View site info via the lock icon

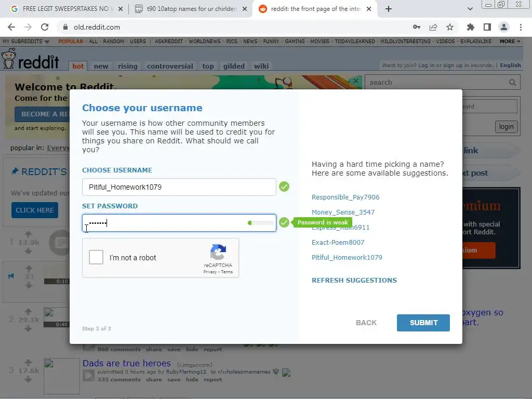coord(65,27)
